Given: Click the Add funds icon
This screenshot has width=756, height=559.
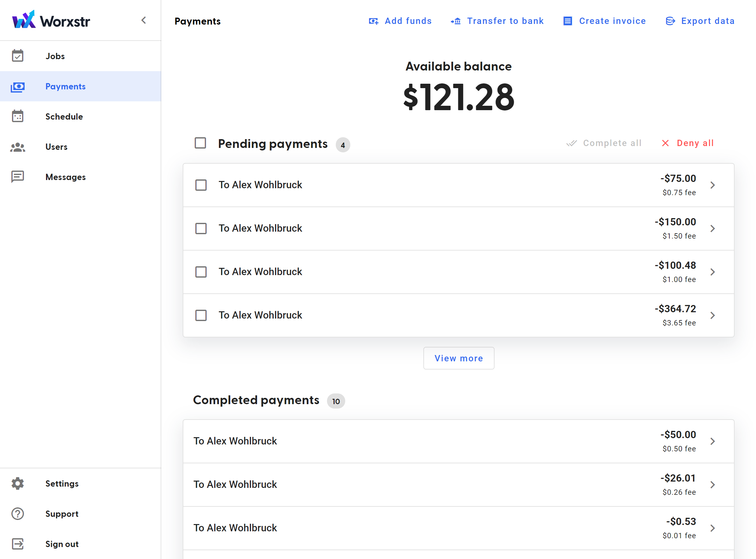Looking at the screenshot, I should (373, 21).
